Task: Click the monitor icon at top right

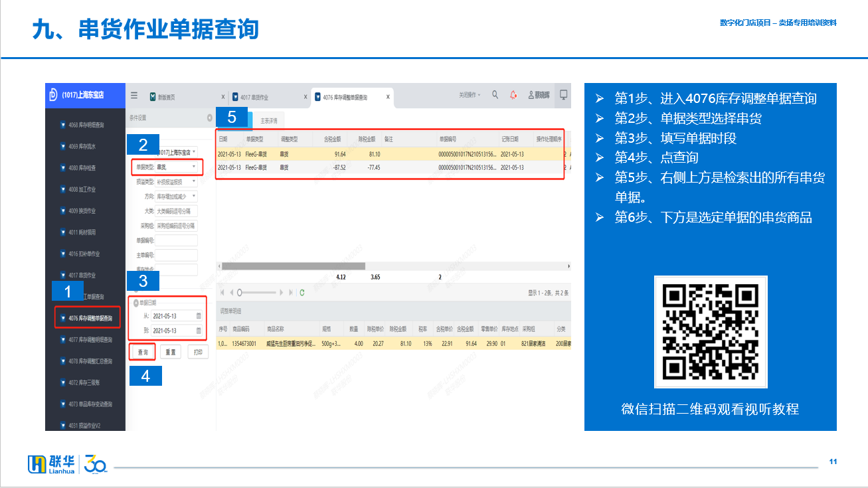Action: click(563, 95)
